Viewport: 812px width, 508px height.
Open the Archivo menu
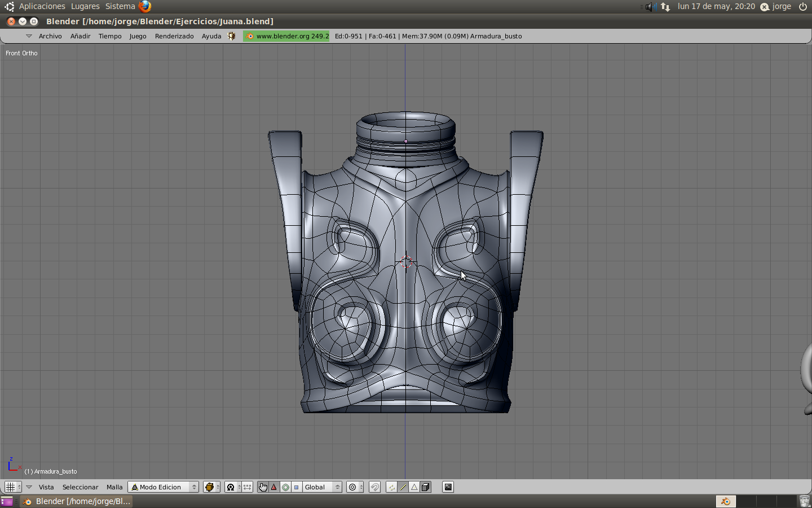pos(50,36)
